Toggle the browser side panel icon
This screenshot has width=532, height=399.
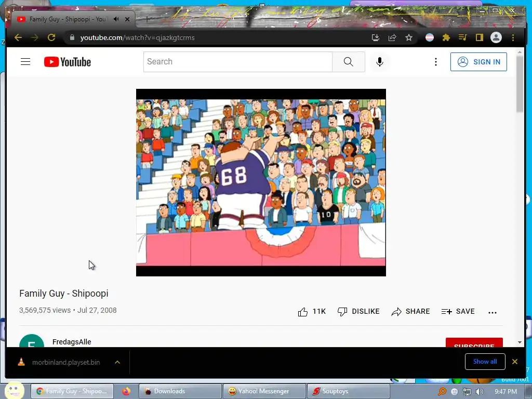pos(479,37)
